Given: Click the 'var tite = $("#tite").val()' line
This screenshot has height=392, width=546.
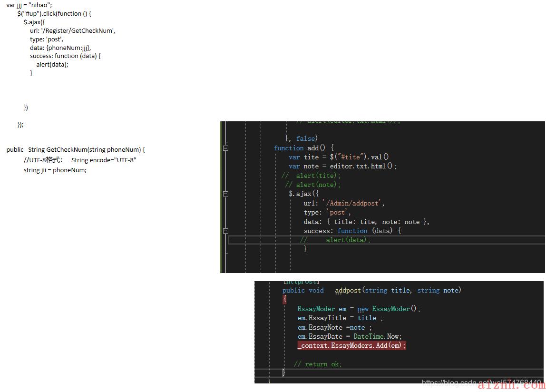Looking at the screenshot, I should click(339, 157).
